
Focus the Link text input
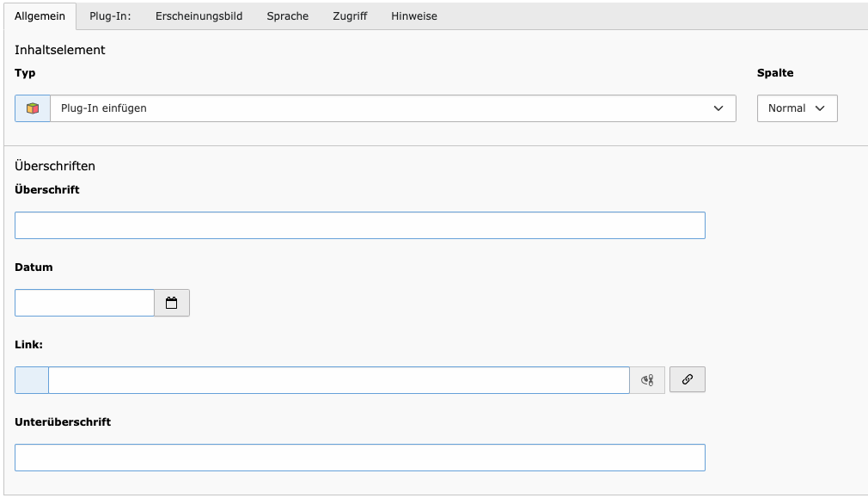(x=339, y=380)
